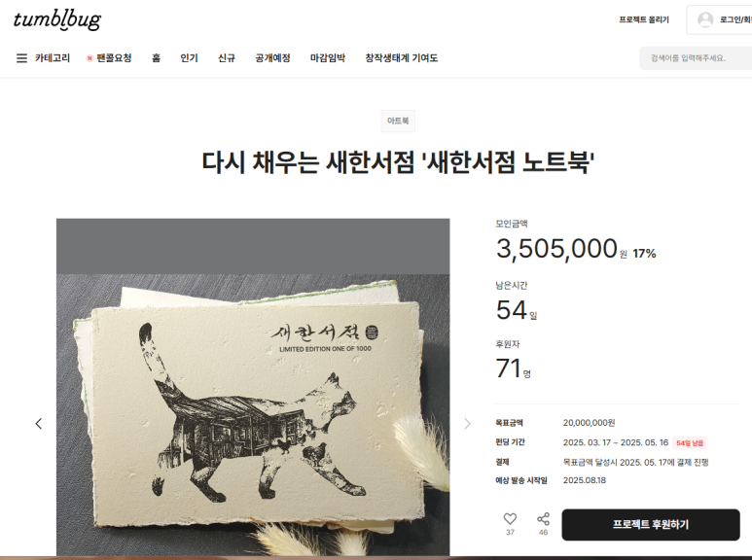Screen dimensions: 752x560
Task: Open 창작생태계 기여도 menu item
Action: pos(402,58)
